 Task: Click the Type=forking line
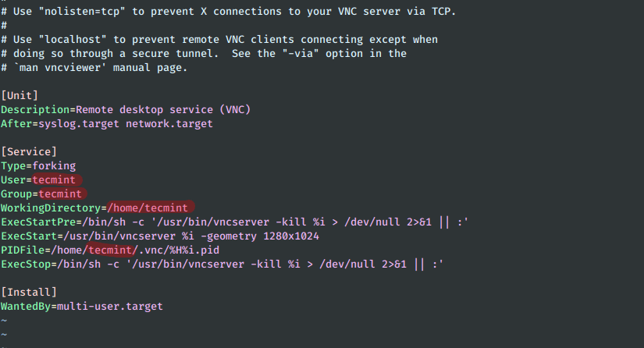[38, 165]
